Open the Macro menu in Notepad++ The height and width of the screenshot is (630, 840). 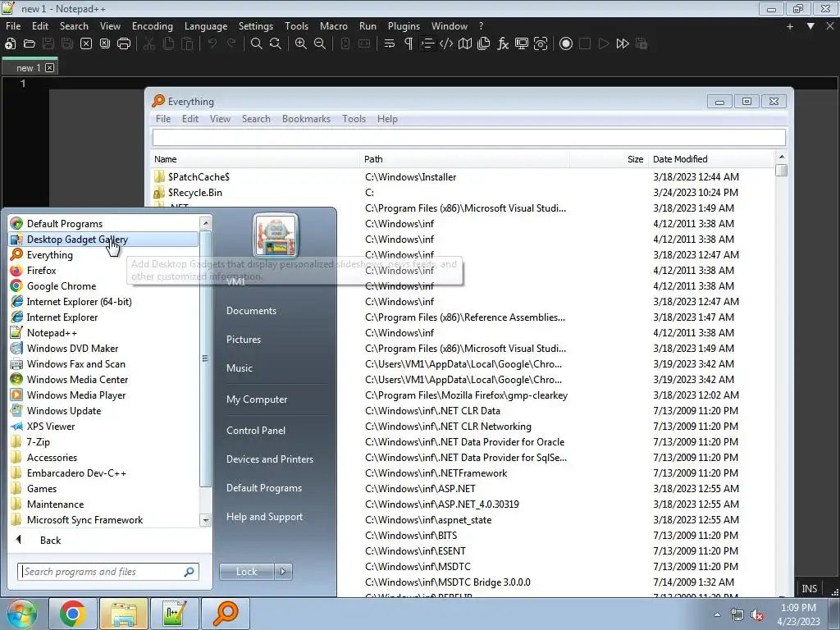point(334,26)
